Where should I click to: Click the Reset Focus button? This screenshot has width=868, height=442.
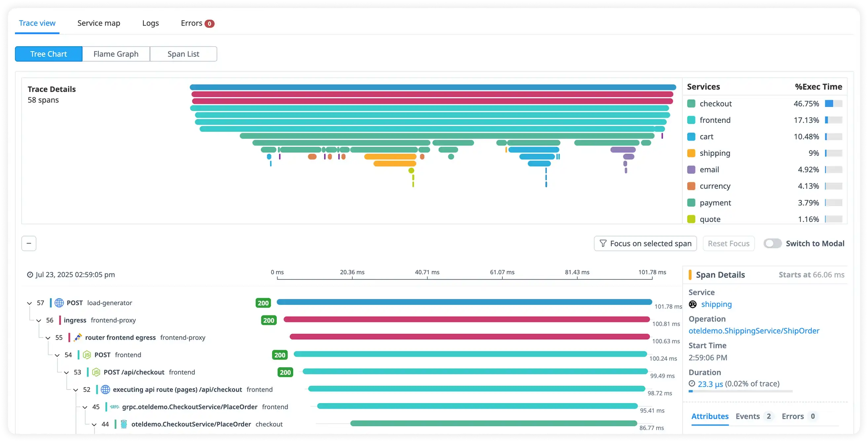pos(729,243)
